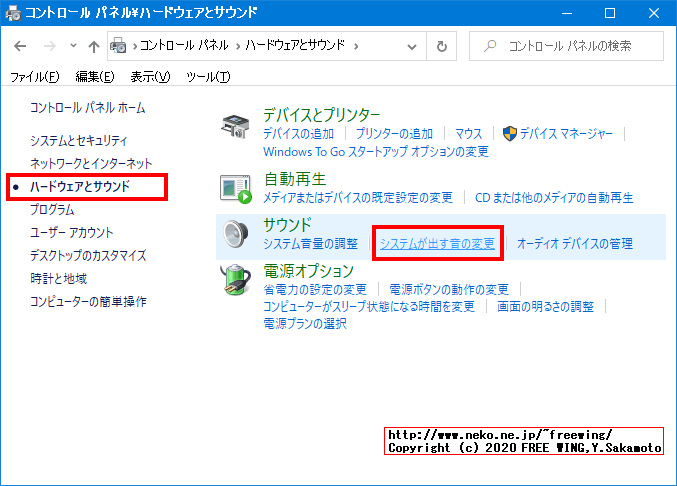Screen dimensions: 677x486
Task: Open the ファイル(F) menu
Action: tap(35, 77)
